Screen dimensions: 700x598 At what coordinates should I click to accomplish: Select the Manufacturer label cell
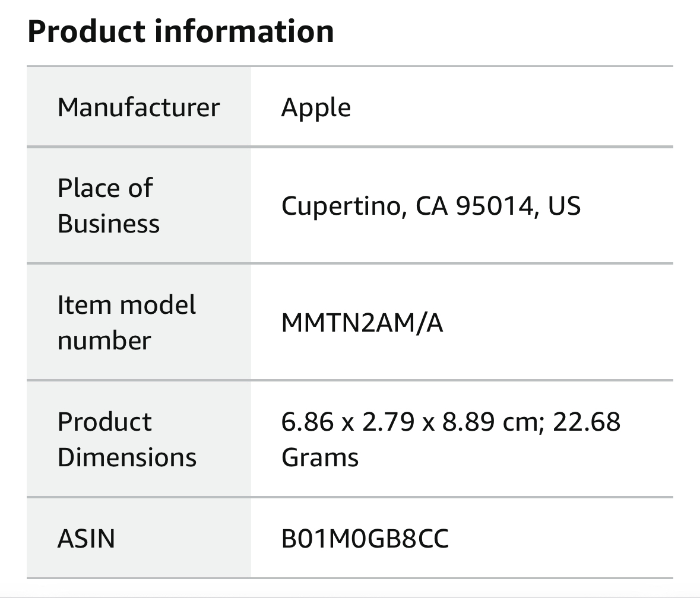tap(139, 107)
